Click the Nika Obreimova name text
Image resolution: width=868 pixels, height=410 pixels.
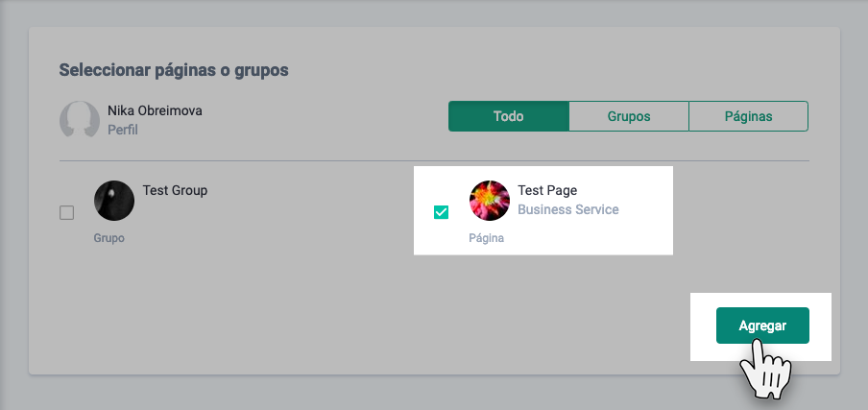pos(155,110)
